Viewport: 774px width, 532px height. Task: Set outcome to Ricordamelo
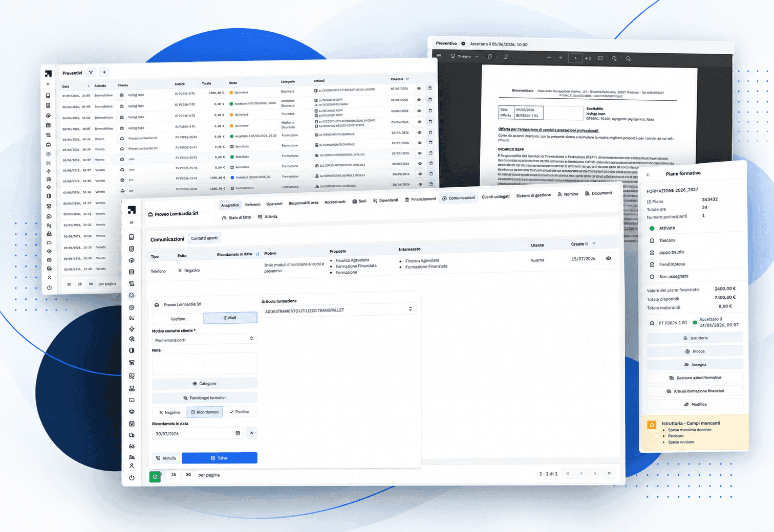(205, 412)
